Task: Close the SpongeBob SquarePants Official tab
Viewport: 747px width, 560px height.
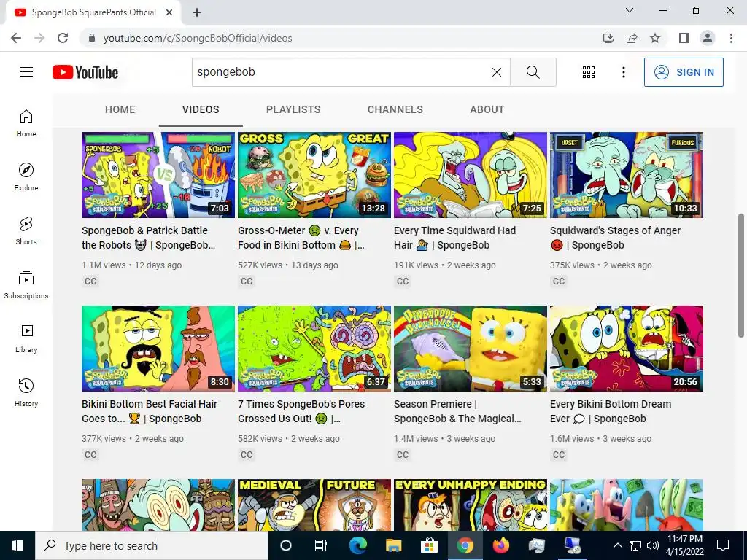Action: click(169, 12)
